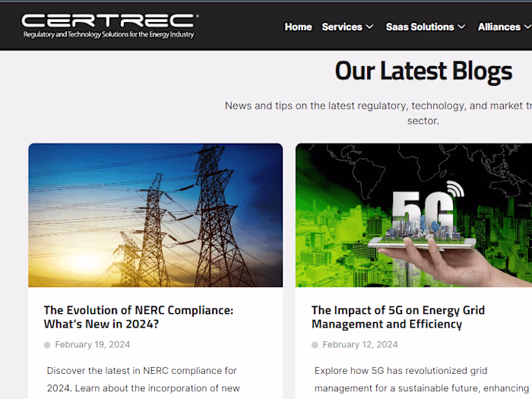Click the dot icon beside February 19, 2024
The width and height of the screenshot is (532, 399).
pyautogui.click(x=47, y=345)
